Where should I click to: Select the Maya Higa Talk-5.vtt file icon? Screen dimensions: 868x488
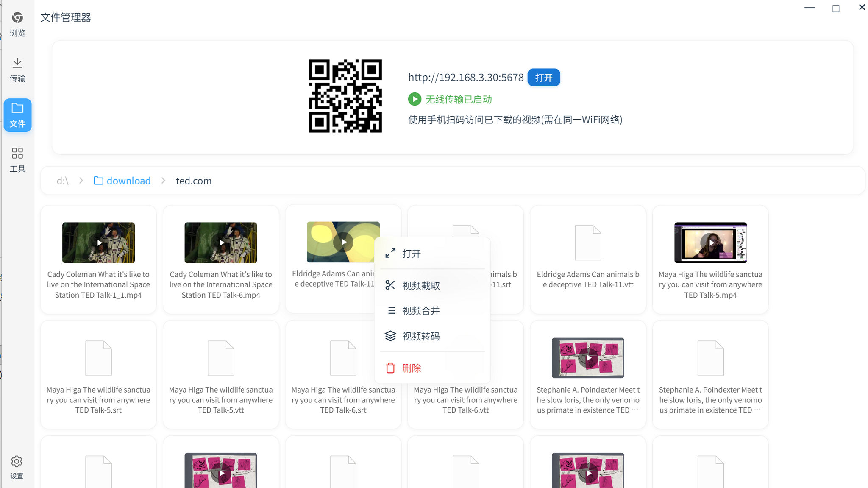pyautogui.click(x=221, y=358)
